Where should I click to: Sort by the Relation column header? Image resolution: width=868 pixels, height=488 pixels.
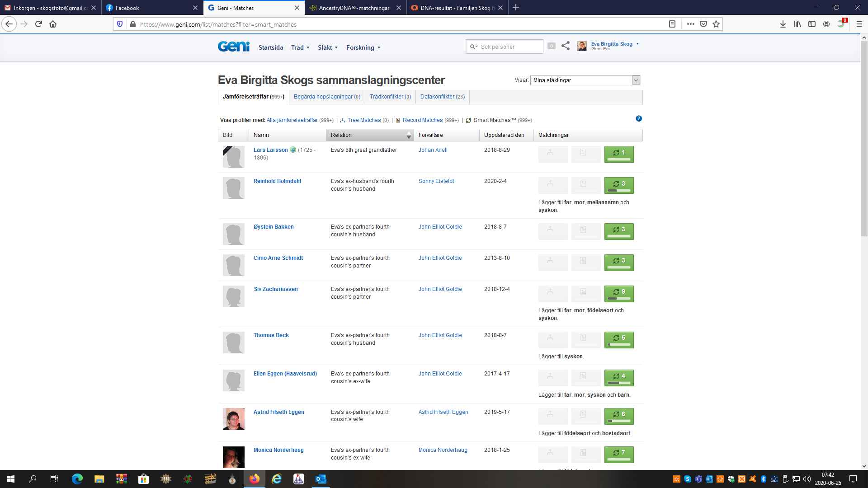(x=369, y=135)
